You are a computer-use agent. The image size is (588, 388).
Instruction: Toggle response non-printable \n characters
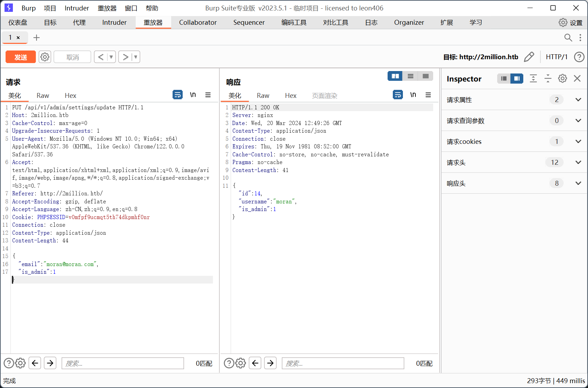413,95
